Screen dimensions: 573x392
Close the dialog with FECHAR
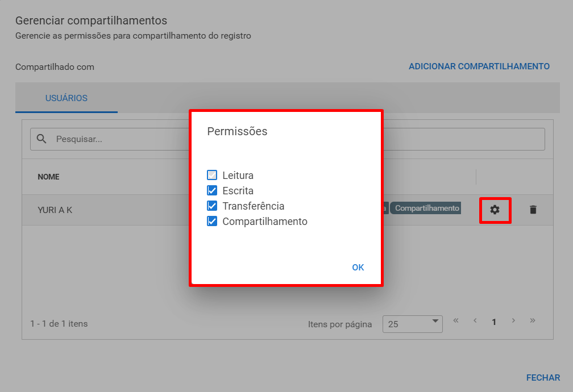click(543, 377)
